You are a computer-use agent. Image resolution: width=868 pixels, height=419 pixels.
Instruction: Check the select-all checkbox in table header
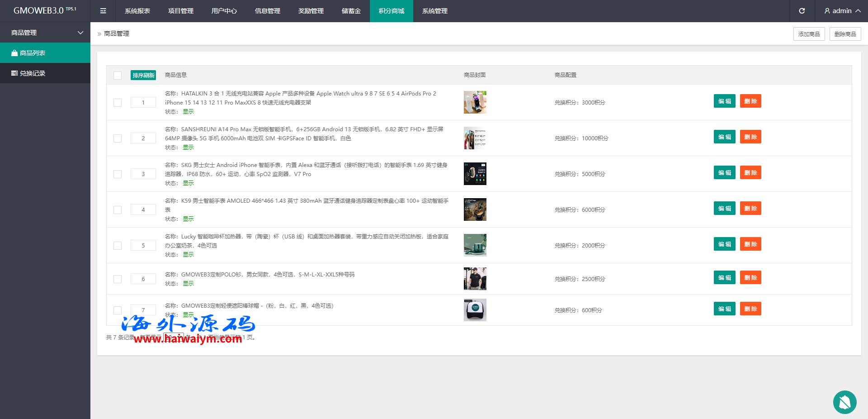click(x=118, y=76)
